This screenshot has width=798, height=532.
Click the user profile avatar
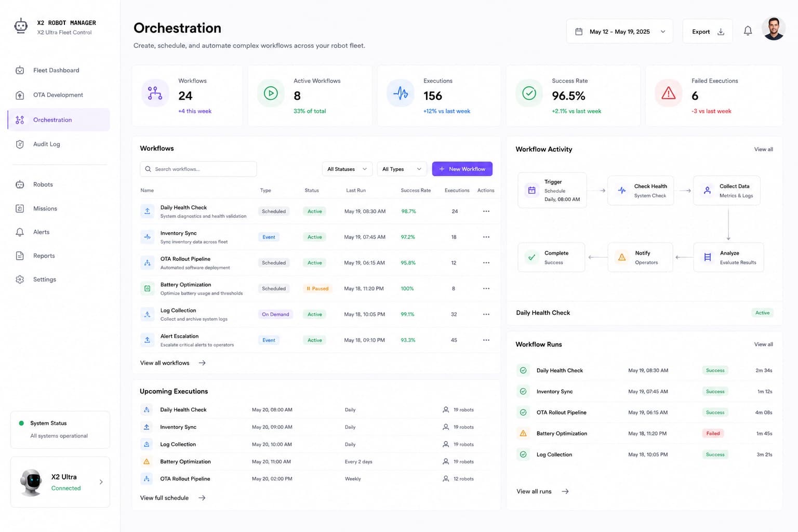click(x=774, y=29)
